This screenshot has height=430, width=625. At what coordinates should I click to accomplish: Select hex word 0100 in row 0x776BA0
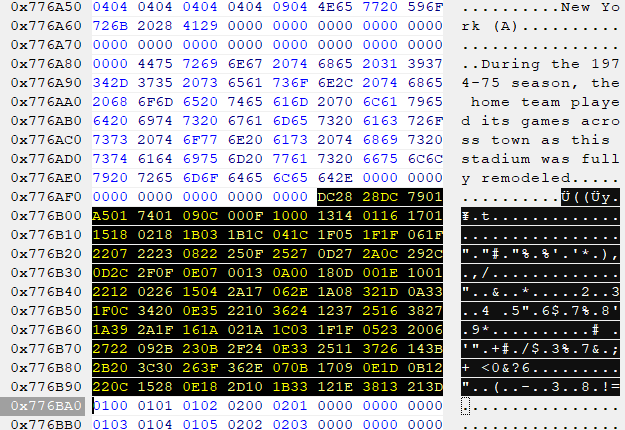110,406
